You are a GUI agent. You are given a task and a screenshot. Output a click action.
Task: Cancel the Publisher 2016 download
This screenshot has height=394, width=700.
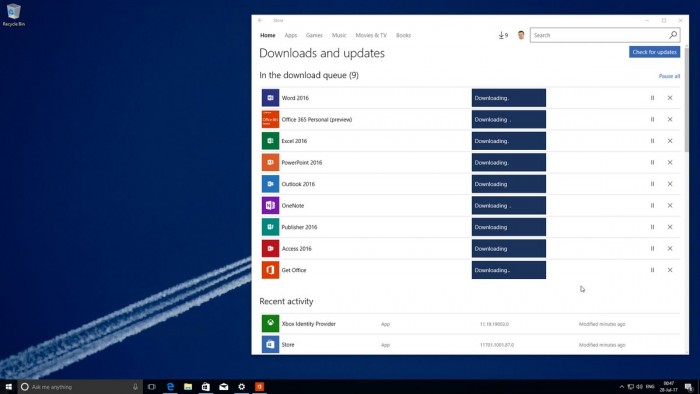pyautogui.click(x=670, y=227)
